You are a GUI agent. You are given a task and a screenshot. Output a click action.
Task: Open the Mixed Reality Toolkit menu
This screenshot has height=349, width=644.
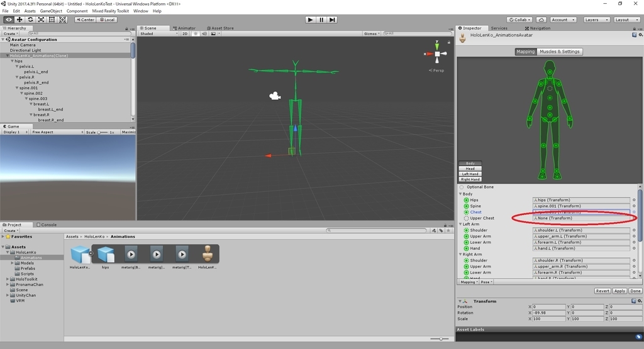pos(110,11)
